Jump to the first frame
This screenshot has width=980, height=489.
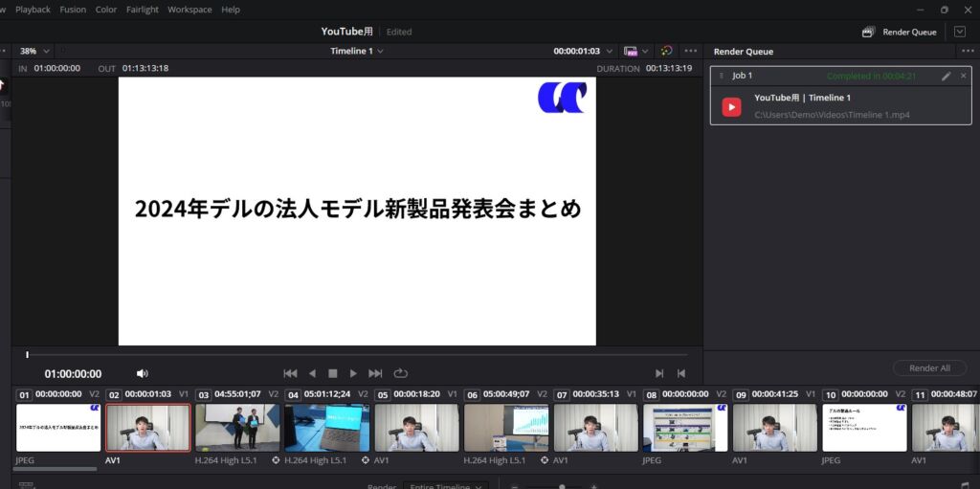[x=290, y=373]
